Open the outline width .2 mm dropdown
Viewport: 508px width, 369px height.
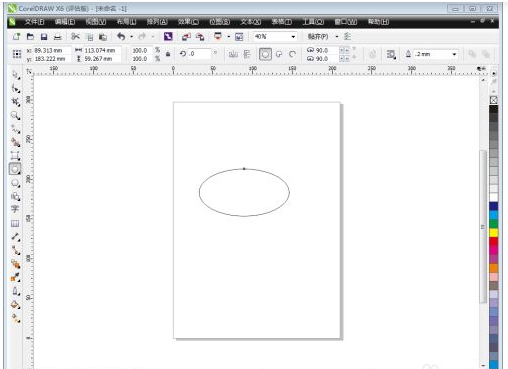[x=454, y=54]
